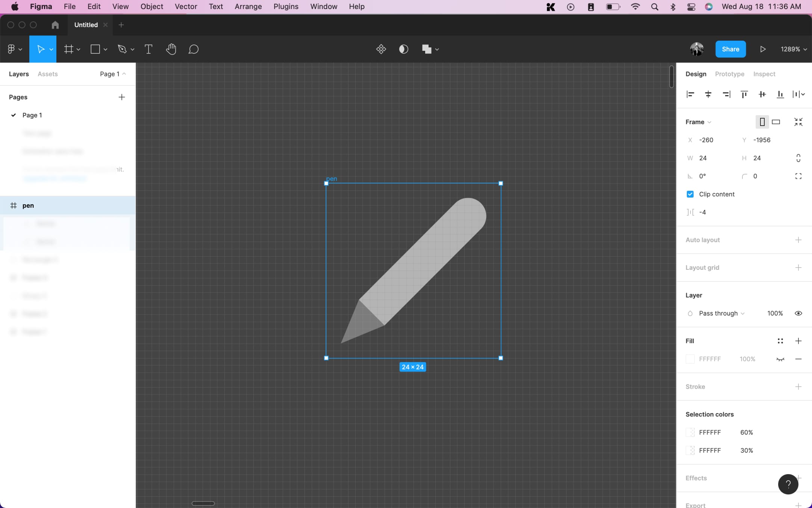Click the 30% selection color swatch
Viewport: 812px width, 508px height.
(690, 450)
